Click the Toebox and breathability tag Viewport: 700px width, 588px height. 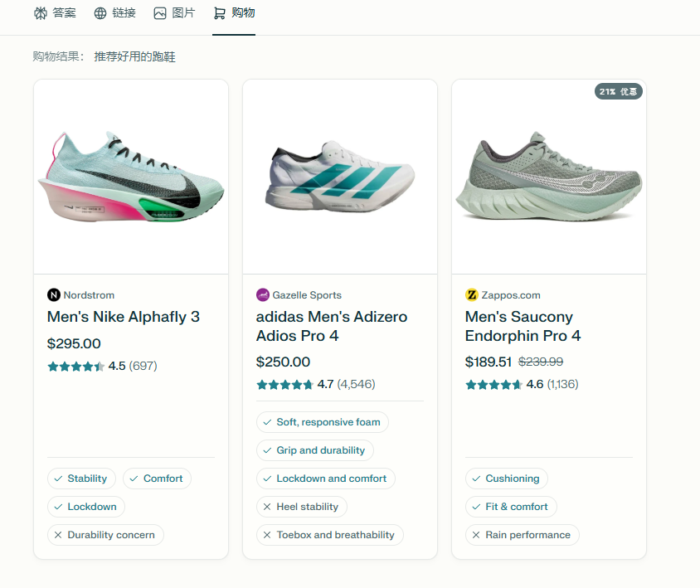tap(330, 535)
